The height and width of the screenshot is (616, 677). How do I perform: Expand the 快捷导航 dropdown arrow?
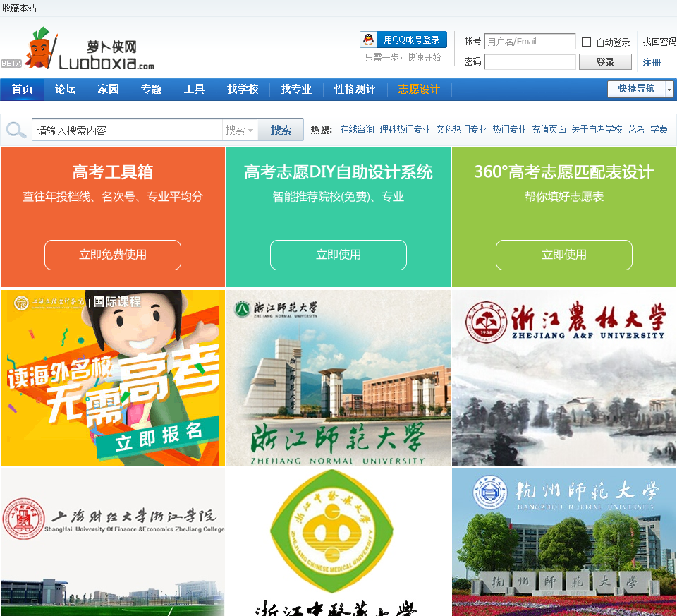pyautogui.click(x=669, y=90)
